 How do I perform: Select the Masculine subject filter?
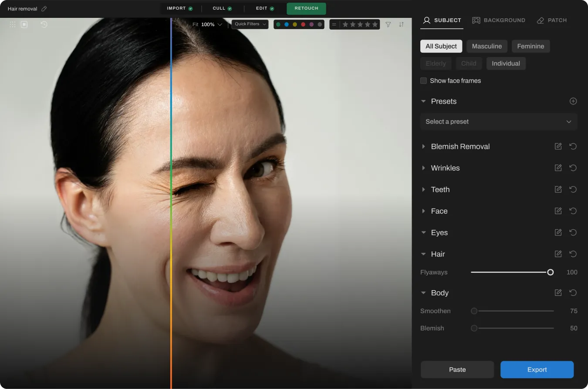tap(487, 46)
